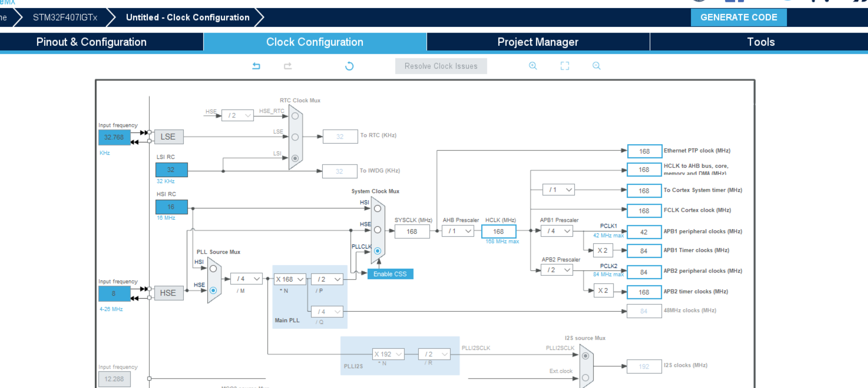Image resolution: width=868 pixels, height=388 pixels.
Task: Select HSI as System Clock source
Action: point(377,208)
